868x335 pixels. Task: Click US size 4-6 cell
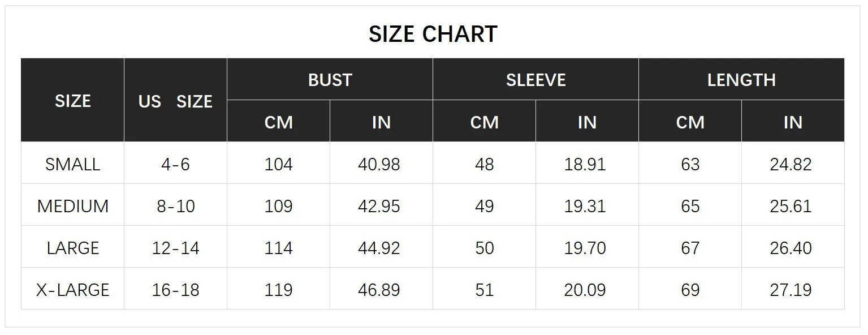coord(175,164)
